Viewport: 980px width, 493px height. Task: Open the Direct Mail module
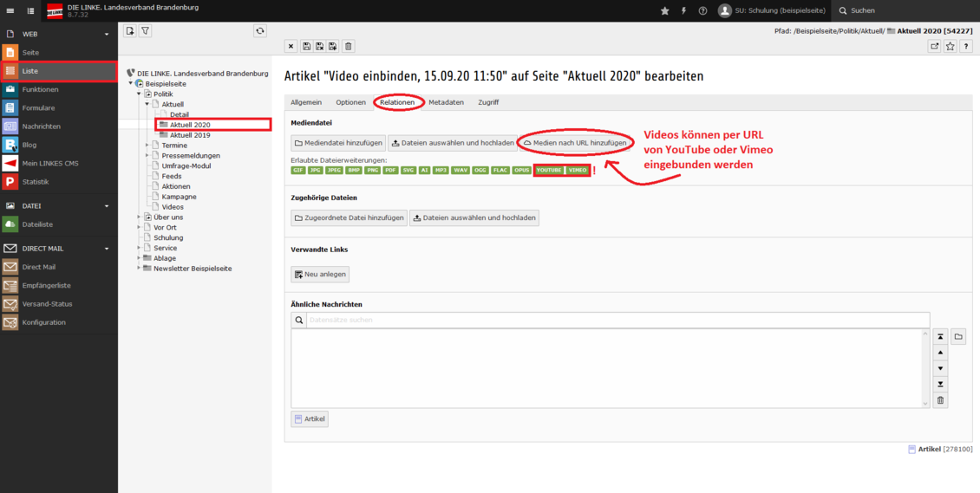click(59, 267)
